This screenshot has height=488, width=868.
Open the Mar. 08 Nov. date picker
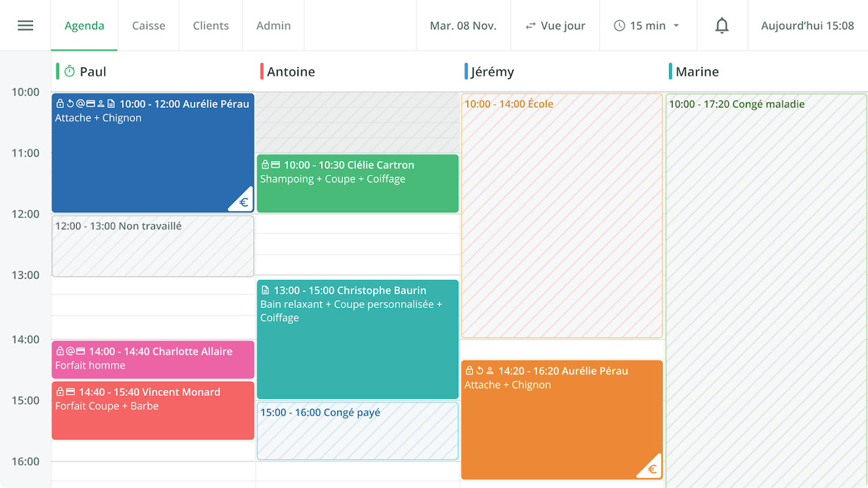tap(463, 26)
